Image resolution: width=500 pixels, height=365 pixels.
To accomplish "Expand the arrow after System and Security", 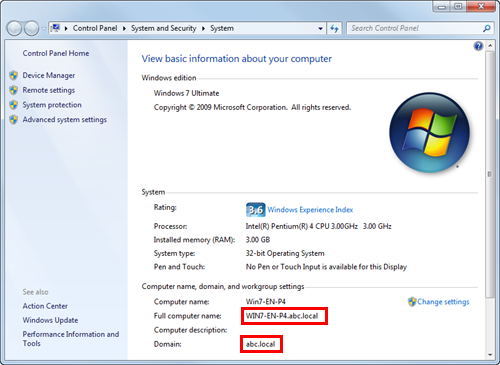I will [203, 29].
